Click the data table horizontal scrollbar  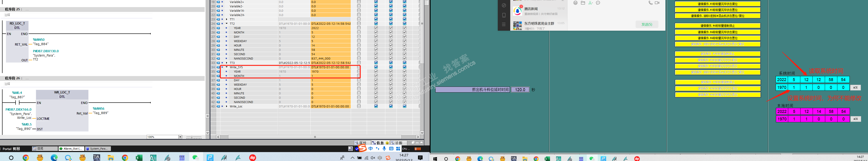coord(315,137)
